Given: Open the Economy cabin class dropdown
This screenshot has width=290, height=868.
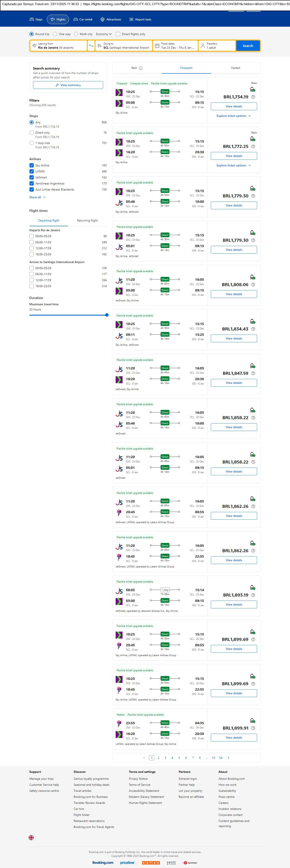Looking at the screenshot, I should (x=104, y=34).
